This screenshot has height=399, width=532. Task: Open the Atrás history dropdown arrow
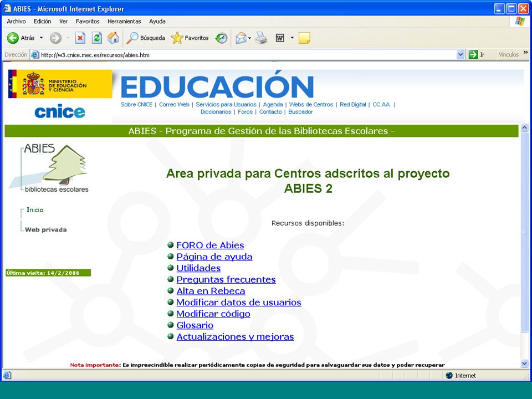click(x=41, y=38)
